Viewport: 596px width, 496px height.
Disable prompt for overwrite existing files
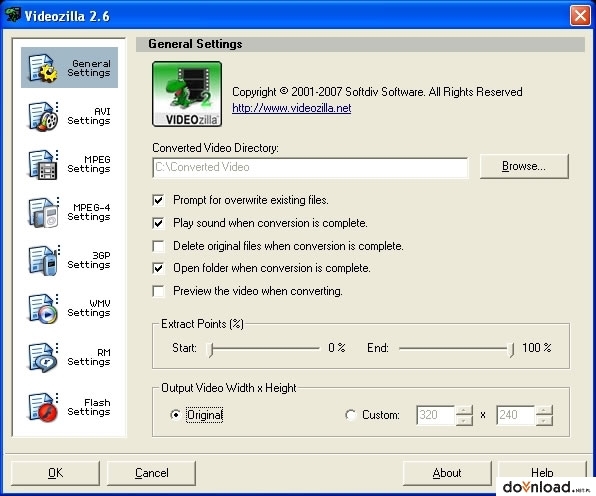tap(159, 200)
